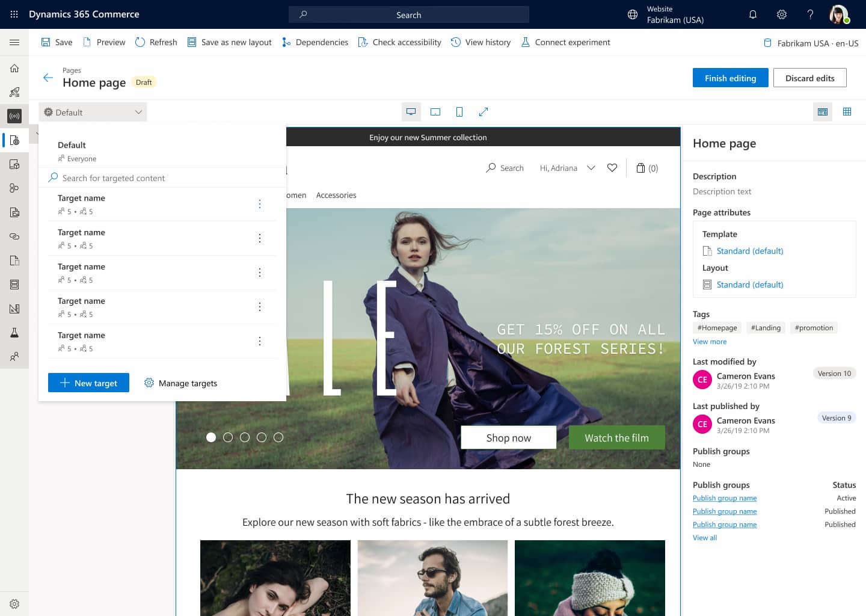Select the fifth carousel slide dot
The width and height of the screenshot is (866, 616).
click(278, 437)
